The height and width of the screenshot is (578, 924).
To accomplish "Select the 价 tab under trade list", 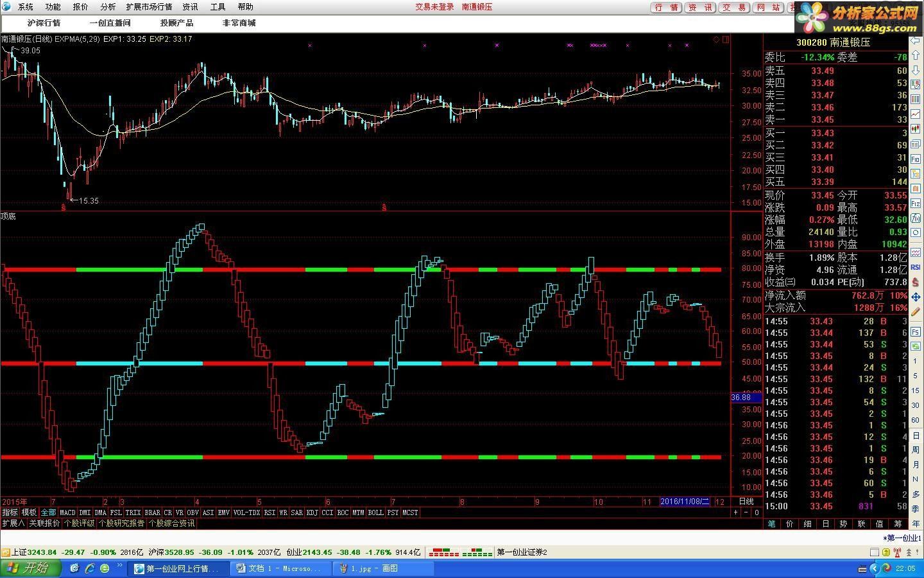I will pyautogui.click(x=790, y=524).
